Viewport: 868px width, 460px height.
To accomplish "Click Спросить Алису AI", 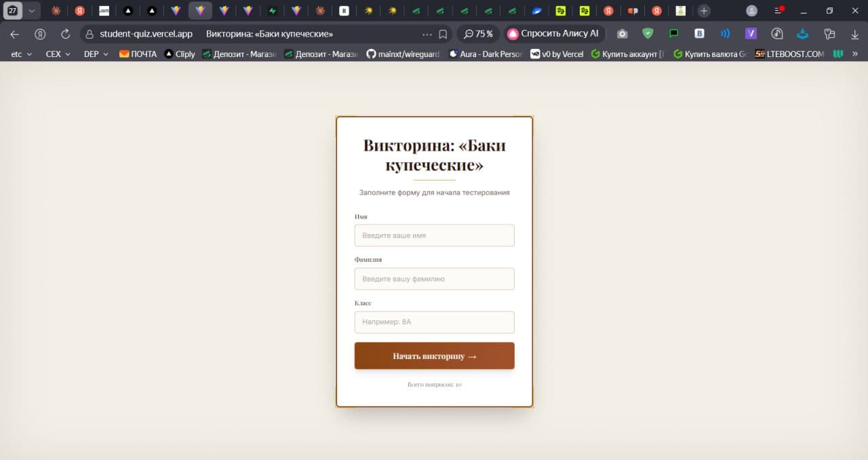I will pyautogui.click(x=555, y=33).
